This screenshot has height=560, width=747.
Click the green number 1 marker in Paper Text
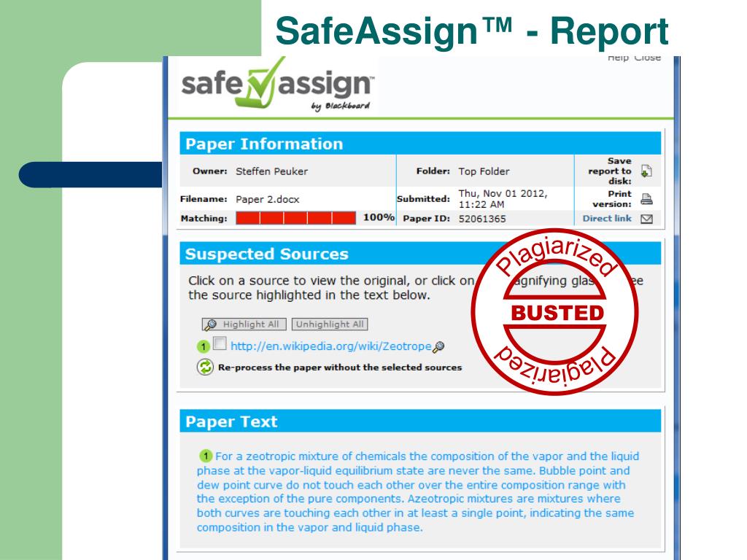click(x=205, y=456)
